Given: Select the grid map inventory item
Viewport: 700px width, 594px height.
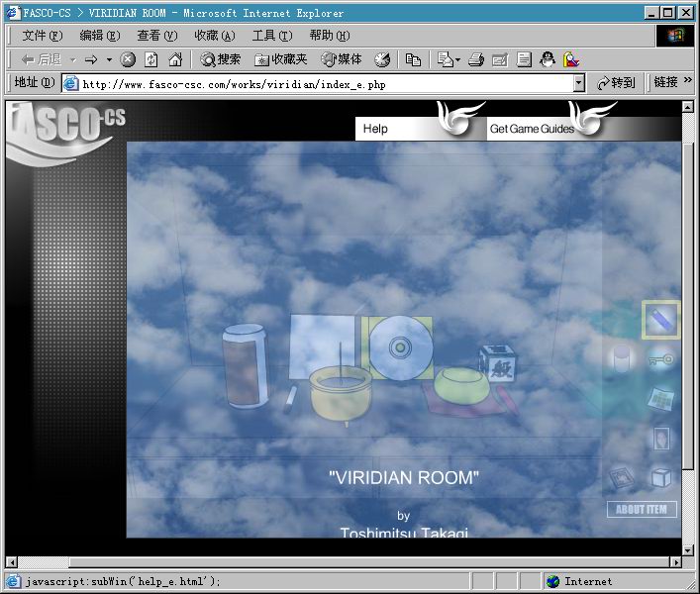Looking at the screenshot, I should click(x=660, y=399).
